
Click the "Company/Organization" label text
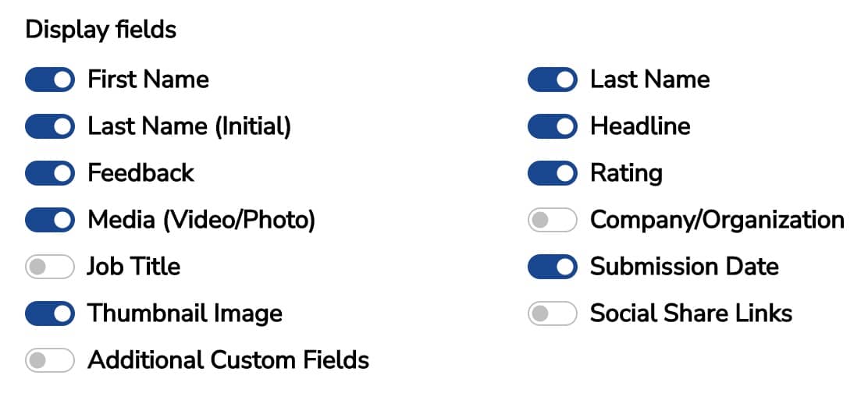717,220
